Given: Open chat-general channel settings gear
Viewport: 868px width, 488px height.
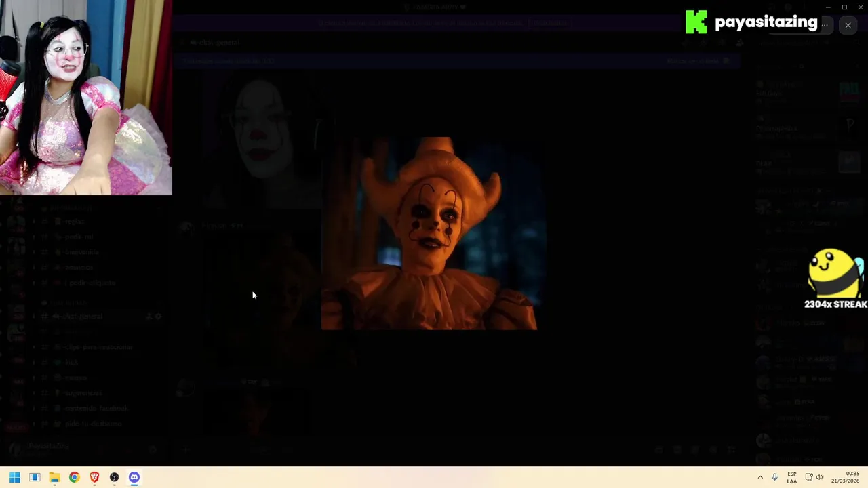Looking at the screenshot, I should pyautogui.click(x=158, y=316).
